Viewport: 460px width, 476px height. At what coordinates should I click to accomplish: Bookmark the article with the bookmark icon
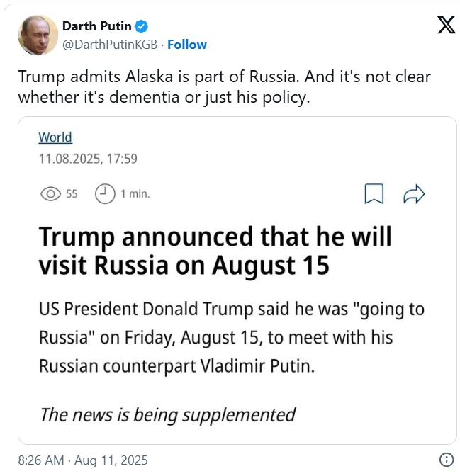click(374, 194)
